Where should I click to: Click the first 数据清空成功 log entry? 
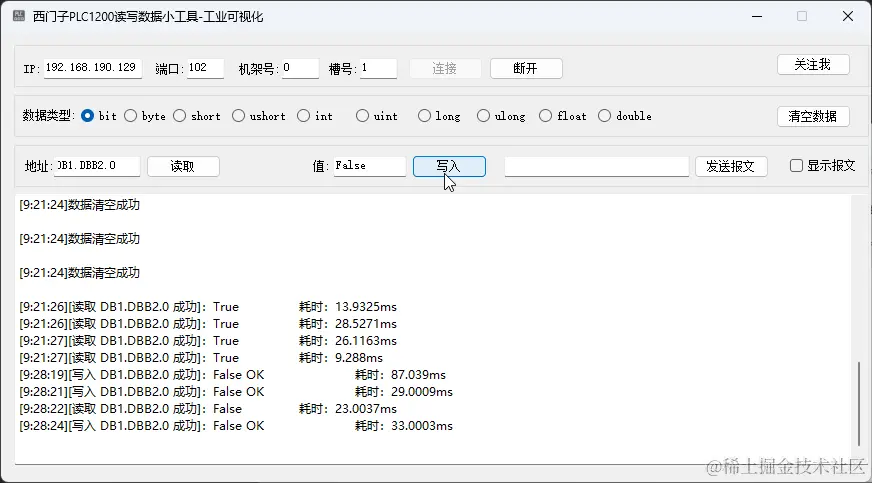(80, 205)
